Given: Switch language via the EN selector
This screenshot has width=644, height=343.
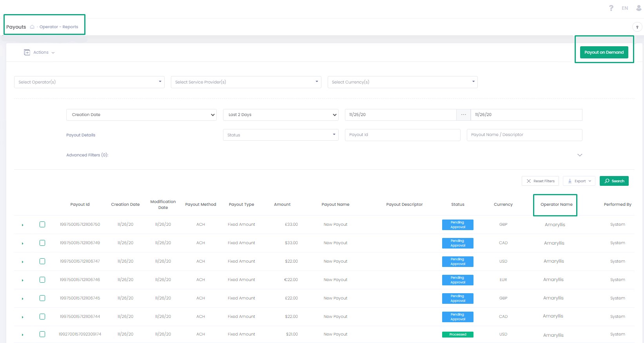Looking at the screenshot, I should [625, 8].
